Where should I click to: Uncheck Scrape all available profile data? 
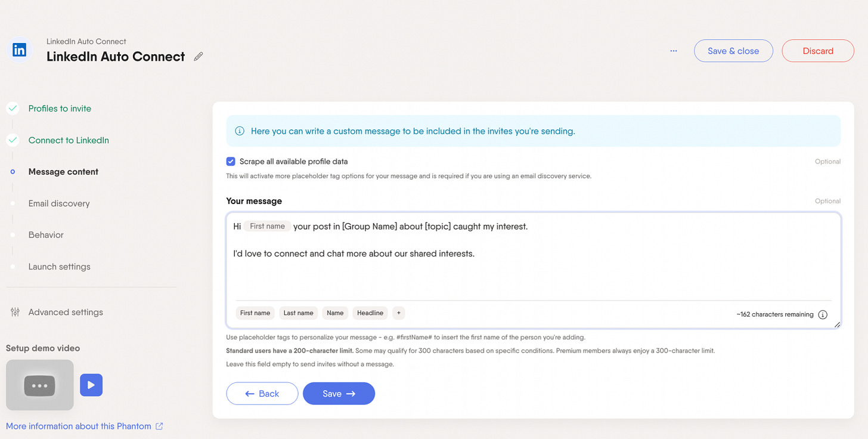[x=231, y=161]
